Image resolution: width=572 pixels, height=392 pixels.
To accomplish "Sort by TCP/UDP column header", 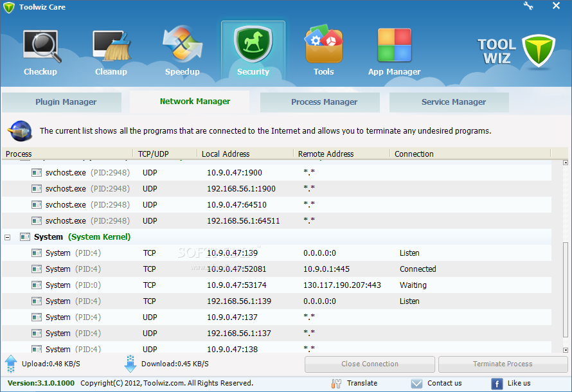I will tap(165, 154).
